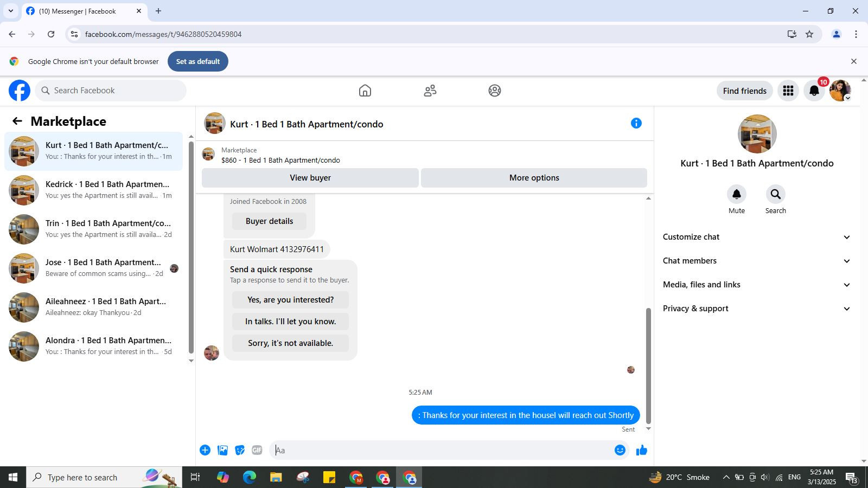Viewport: 868px width, 488px height.
Task: Focus the message text box
Action: point(442,450)
